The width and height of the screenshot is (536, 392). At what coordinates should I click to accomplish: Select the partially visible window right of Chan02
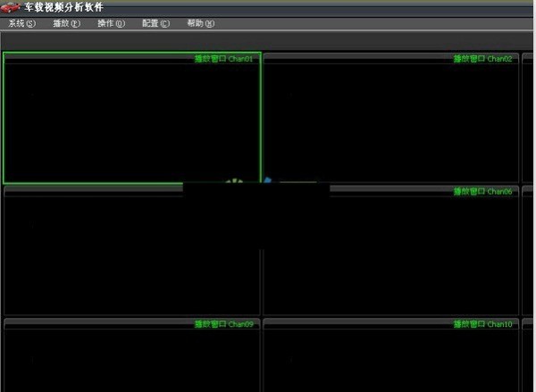pyautogui.click(x=529, y=121)
